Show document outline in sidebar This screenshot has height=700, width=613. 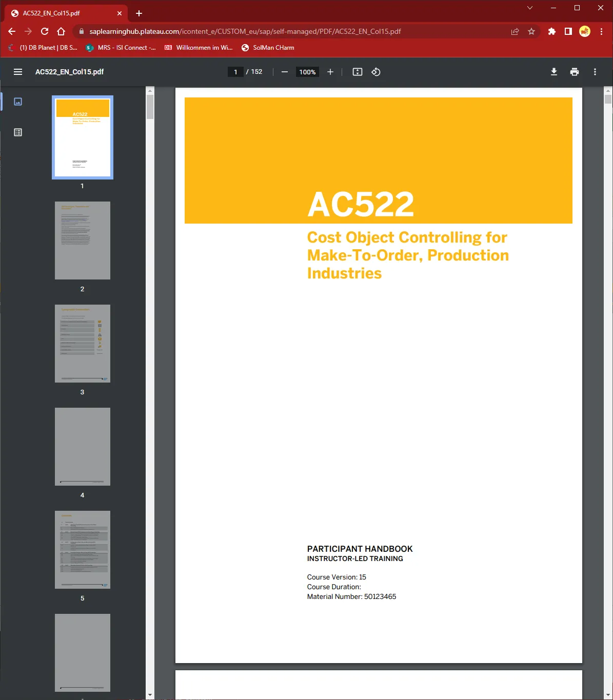tap(18, 132)
